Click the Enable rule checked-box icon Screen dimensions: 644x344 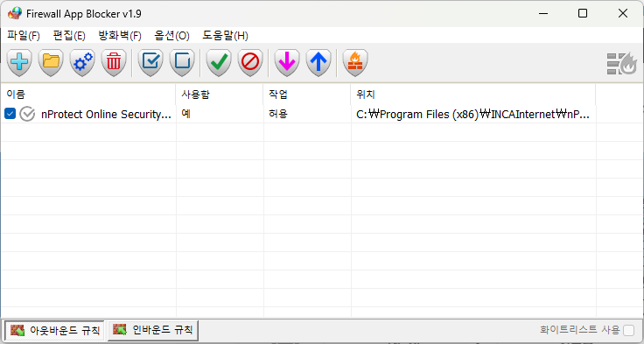click(x=150, y=62)
